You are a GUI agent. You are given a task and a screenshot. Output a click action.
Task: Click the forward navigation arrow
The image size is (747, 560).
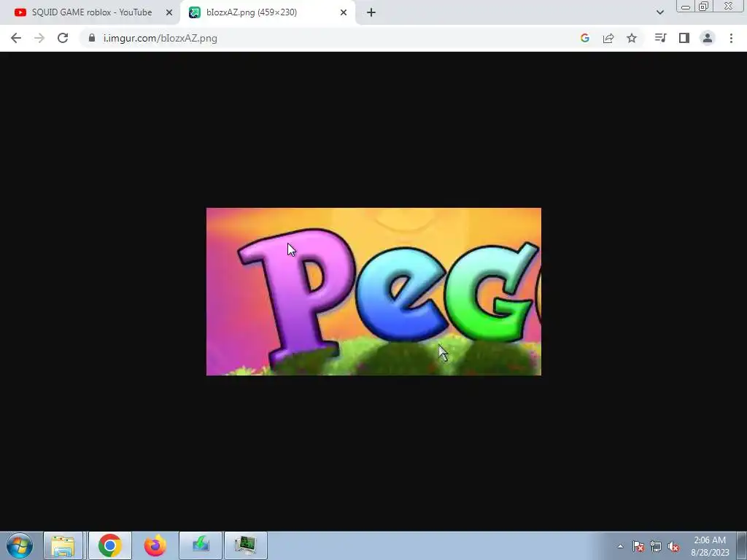[39, 38]
